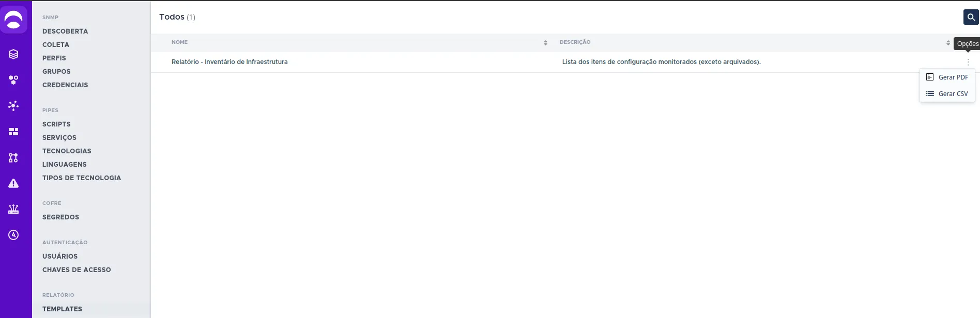
Task: Open the PERFIS page
Action: point(54,58)
